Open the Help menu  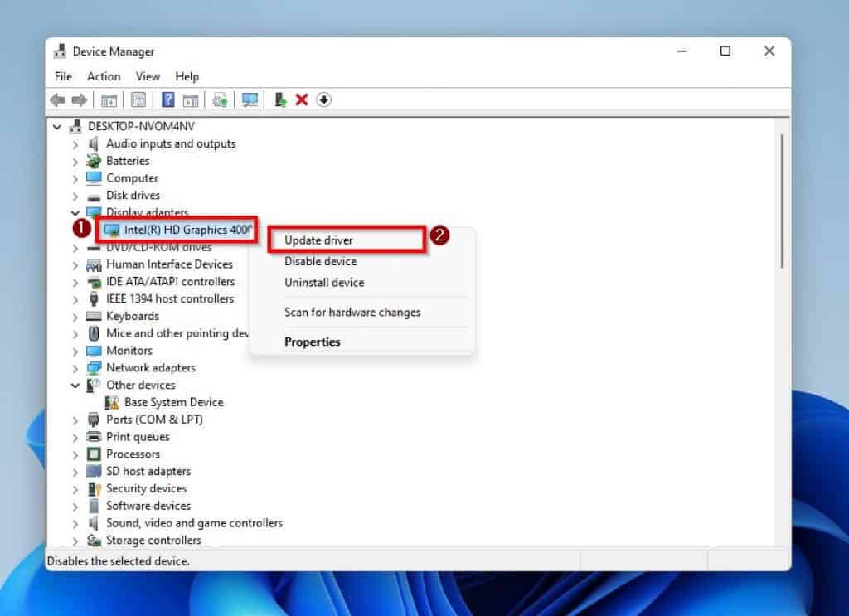coord(187,76)
